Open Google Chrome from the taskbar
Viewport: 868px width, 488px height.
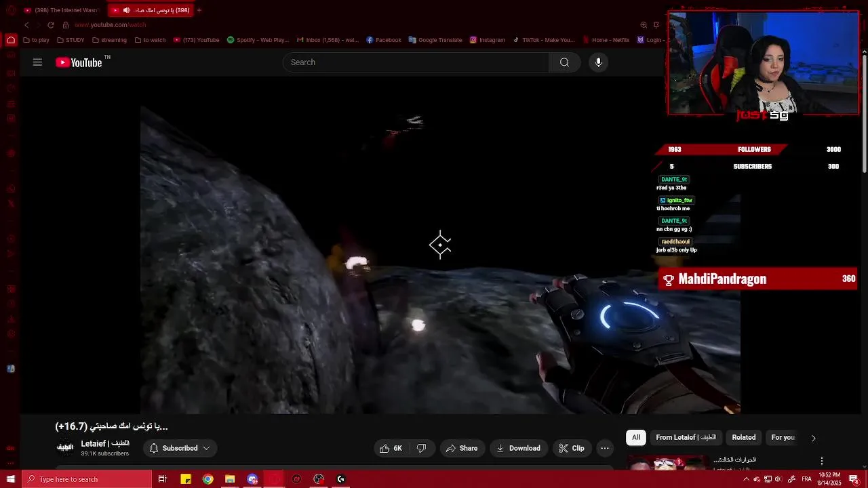pos(208,479)
